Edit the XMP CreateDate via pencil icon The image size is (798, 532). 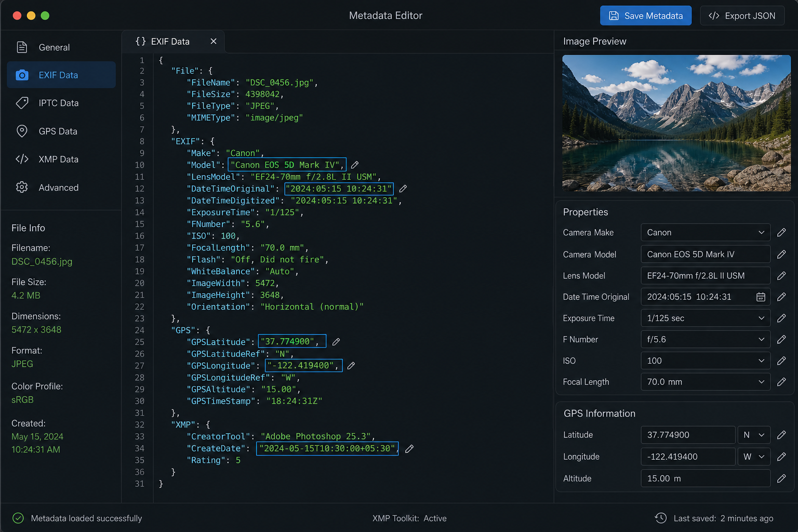pyautogui.click(x=409, y=449)
